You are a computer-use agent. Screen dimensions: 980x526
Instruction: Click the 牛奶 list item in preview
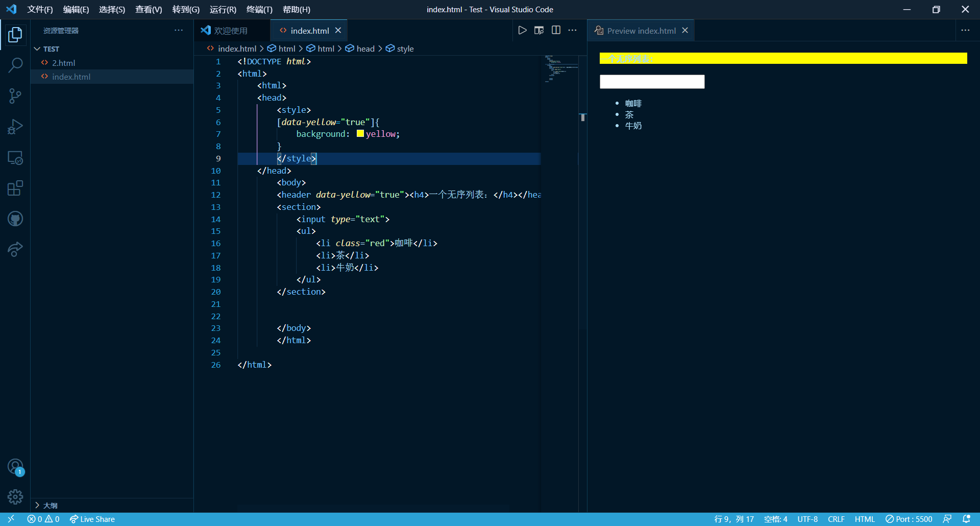(633, 126)
